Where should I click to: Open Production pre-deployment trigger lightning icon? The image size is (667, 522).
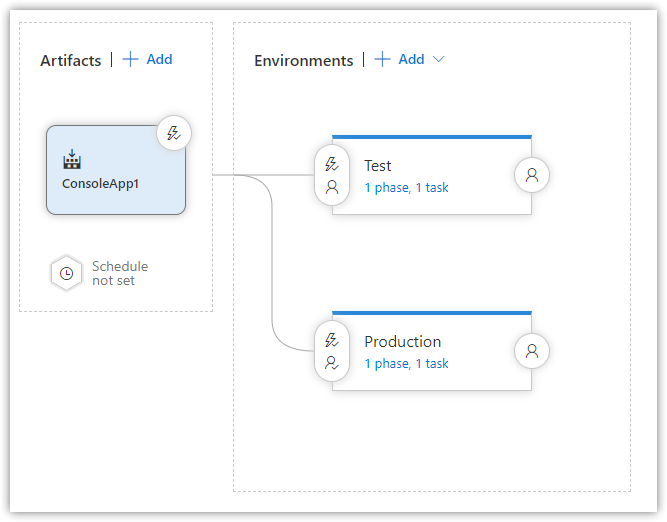click(x=331, y=340)
